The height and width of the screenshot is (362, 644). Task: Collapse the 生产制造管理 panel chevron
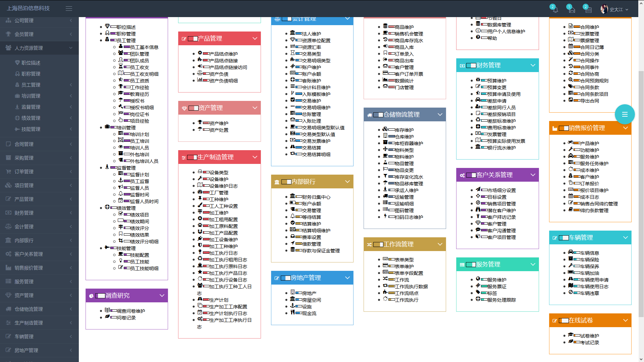[255, 157]
